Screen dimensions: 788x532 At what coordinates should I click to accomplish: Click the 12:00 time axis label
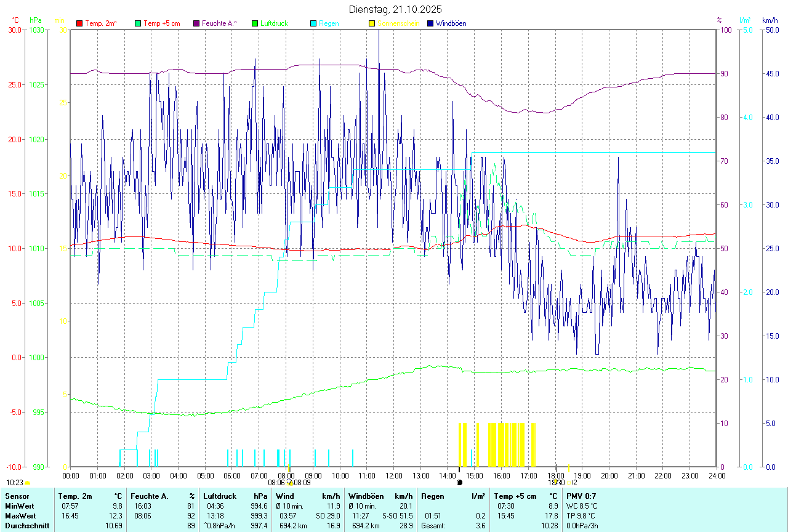(x=394, y=476)
